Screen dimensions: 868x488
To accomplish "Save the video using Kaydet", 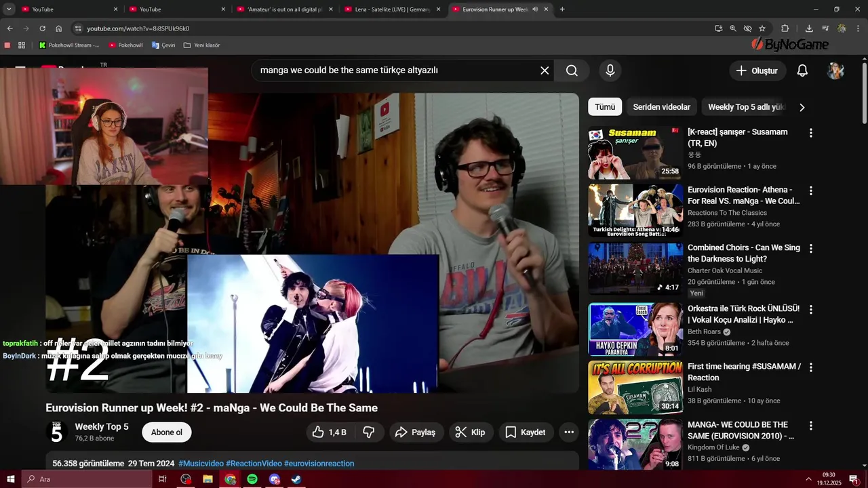I will pyautogui.click(x=526, y=432).
